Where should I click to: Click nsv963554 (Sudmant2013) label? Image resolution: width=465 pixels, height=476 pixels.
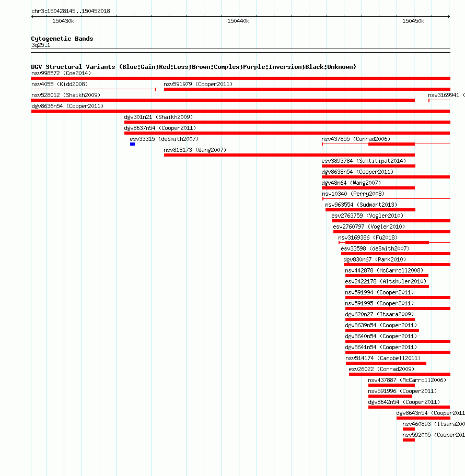tap(361, 204)
